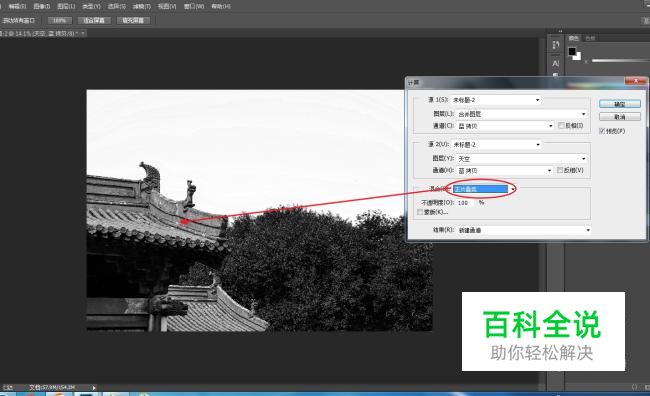Screen dimensions: 650x396
Task: Click the 100% zoom button
Action: pos(60,20)
